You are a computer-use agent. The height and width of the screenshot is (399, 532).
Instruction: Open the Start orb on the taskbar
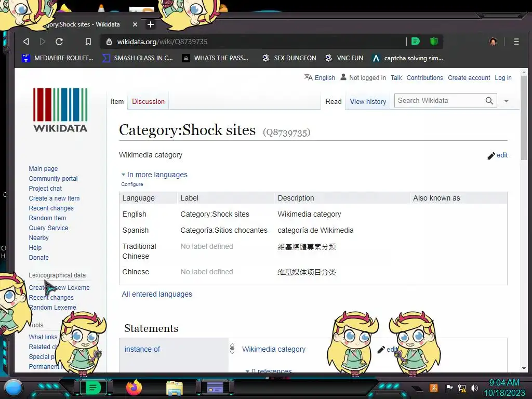pos(14,388)
